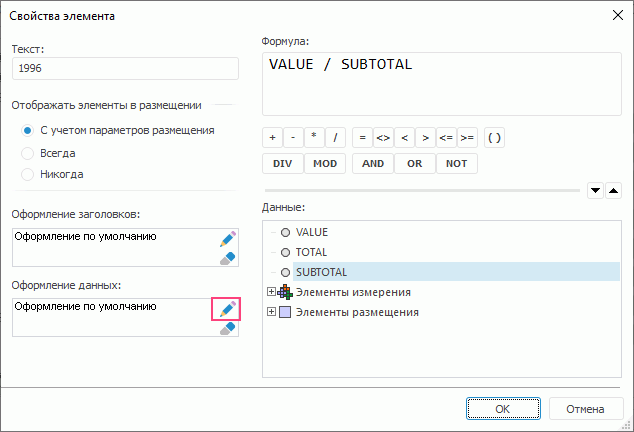The width and height of the screenshot is (634, 432).
Task: Insert the multiplication operator
Action: point(314,138)
